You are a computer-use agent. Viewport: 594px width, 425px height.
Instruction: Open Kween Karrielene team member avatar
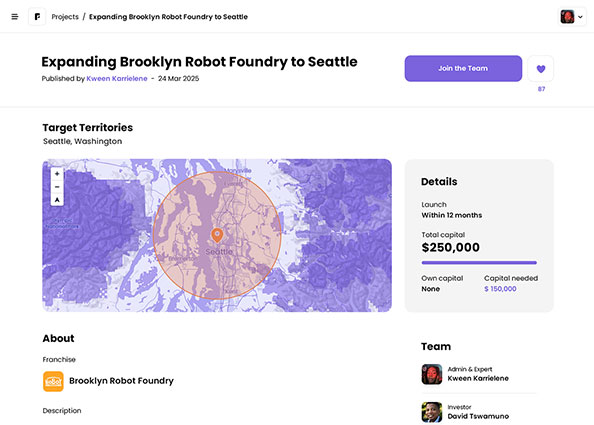tap(432, 374)
